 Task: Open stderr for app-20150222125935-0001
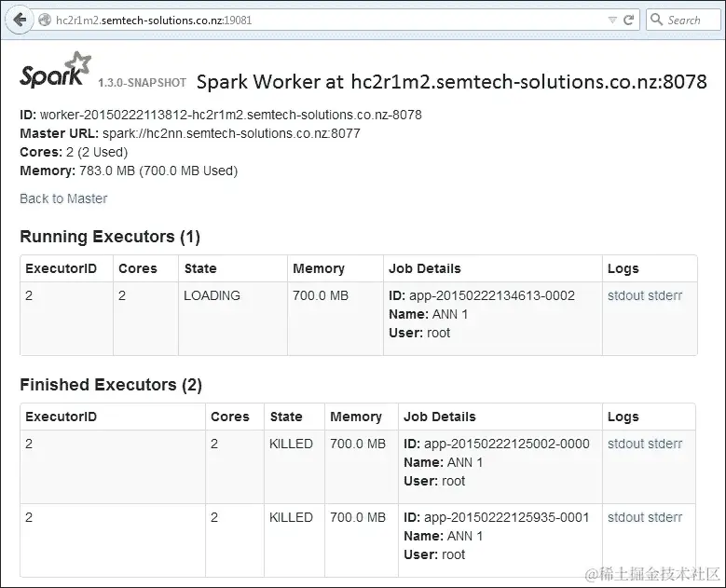[x=664, y=517]
